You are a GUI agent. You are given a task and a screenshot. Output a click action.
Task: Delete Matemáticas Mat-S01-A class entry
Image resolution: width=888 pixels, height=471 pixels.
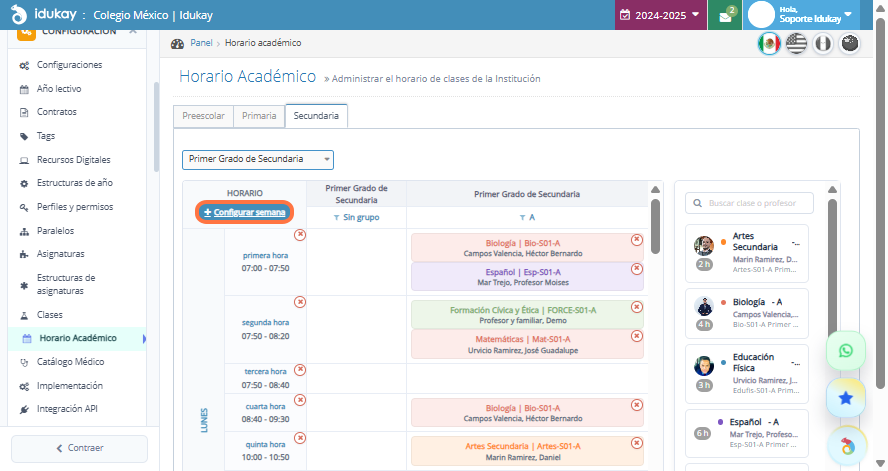point(637,336)
